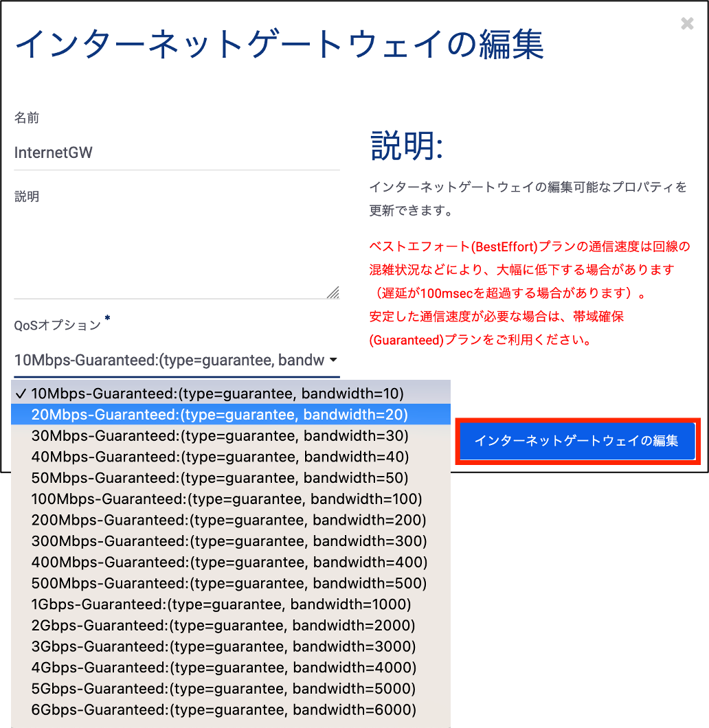Screen dimensions: 709x728
Task: Select the 100Mbps-Guaranteed option
Action: click(x=230, y=499)
